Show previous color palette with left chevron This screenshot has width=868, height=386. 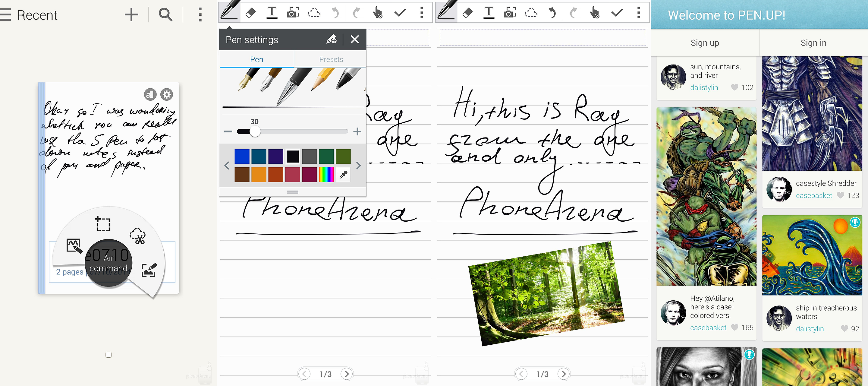click(x=227, y=166)
